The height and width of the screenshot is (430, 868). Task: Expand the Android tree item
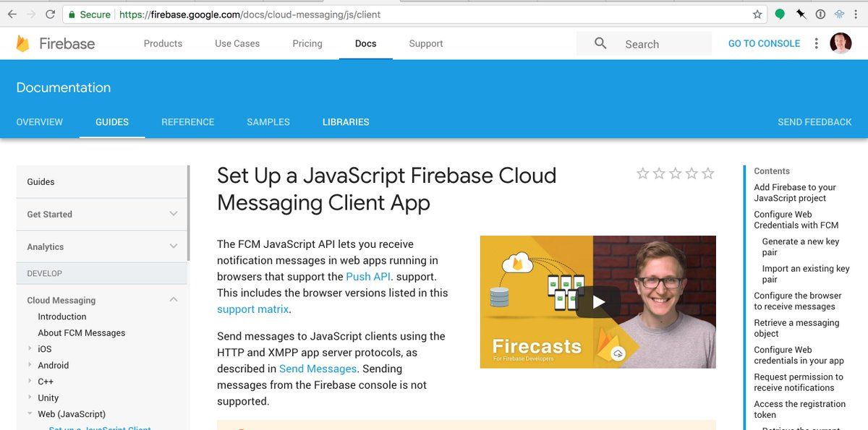tap(29, 366)
